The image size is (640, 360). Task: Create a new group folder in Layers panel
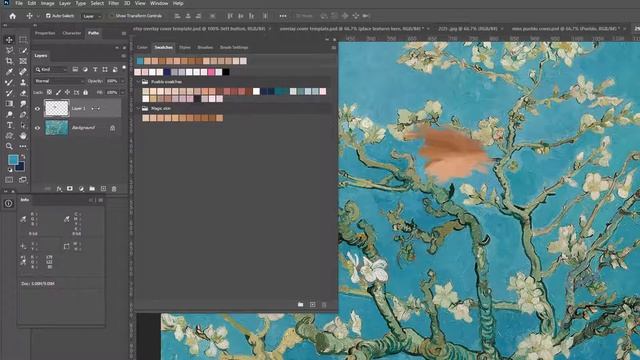pos(92,189)
